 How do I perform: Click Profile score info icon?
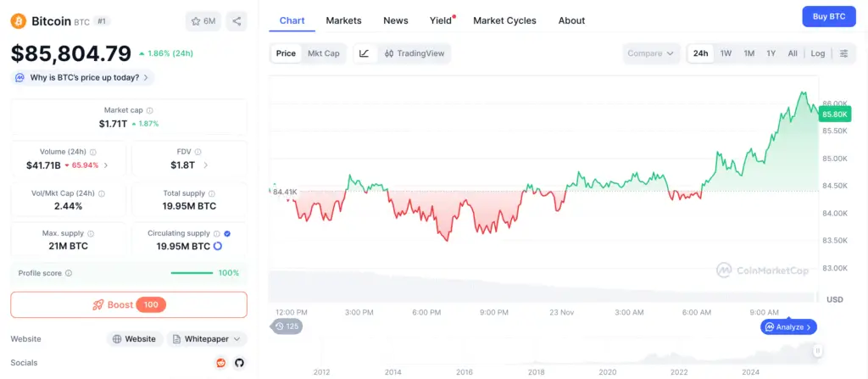[69, 273]
